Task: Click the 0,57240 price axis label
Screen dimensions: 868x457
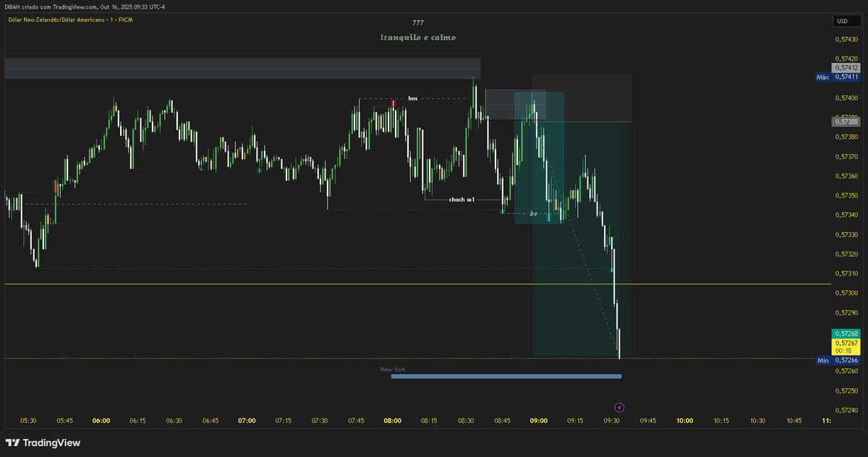Action: [846, 410]
